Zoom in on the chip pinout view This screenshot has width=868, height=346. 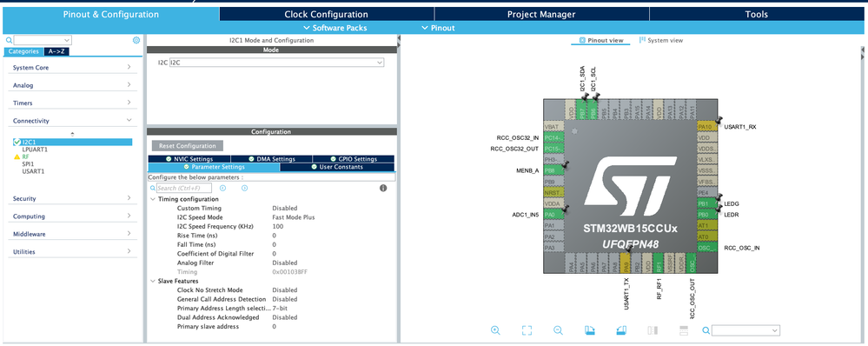[495, 330]
